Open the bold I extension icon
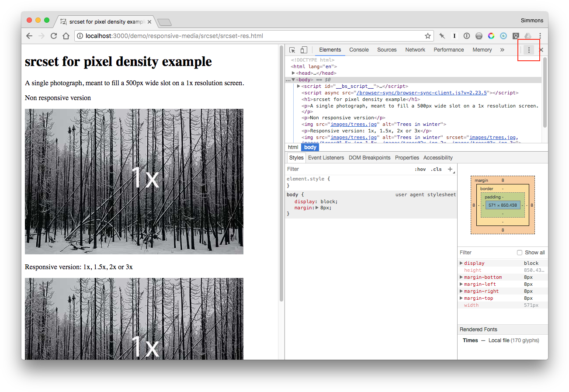This screenshot has width=569, height=392. coord(455,36)
